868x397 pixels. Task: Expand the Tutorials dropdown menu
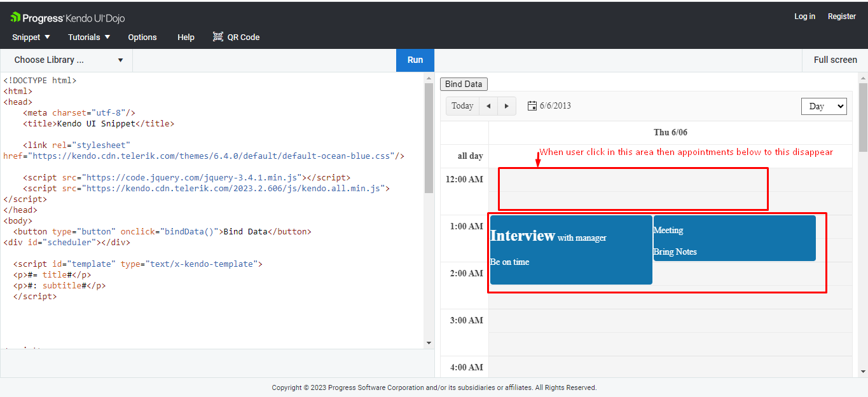point(89,37)
